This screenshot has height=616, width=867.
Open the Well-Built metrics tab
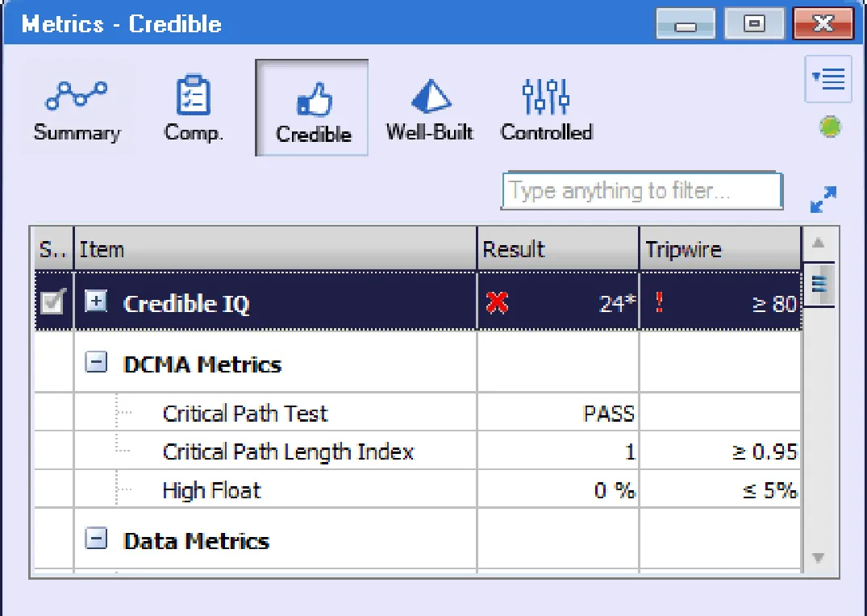point(430,109)
